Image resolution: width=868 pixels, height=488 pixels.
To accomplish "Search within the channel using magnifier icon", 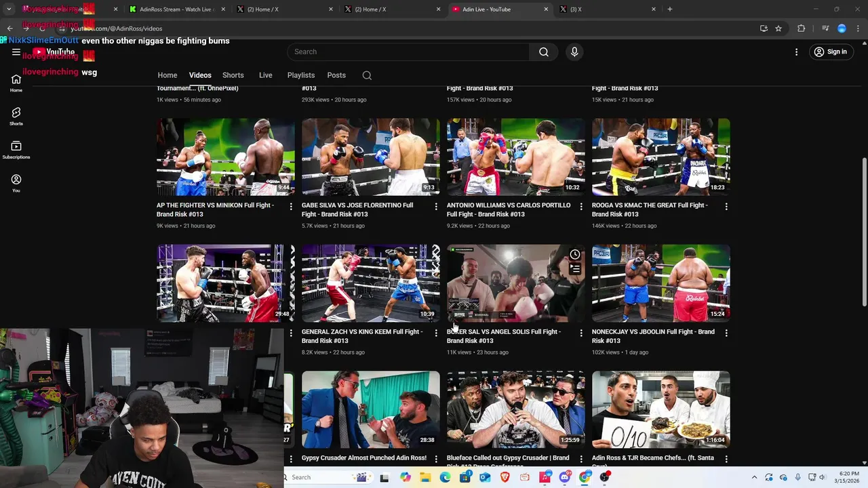I will [x=367, y=75].
